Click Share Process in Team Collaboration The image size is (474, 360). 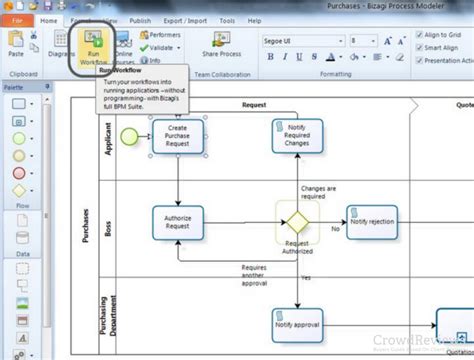(x=222, y=44)
